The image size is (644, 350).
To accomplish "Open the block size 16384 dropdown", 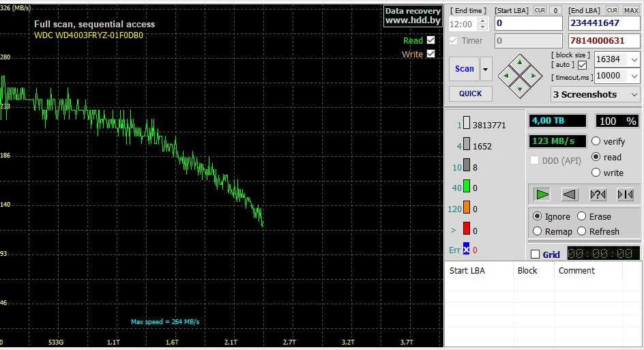I will tap(634, 59).
